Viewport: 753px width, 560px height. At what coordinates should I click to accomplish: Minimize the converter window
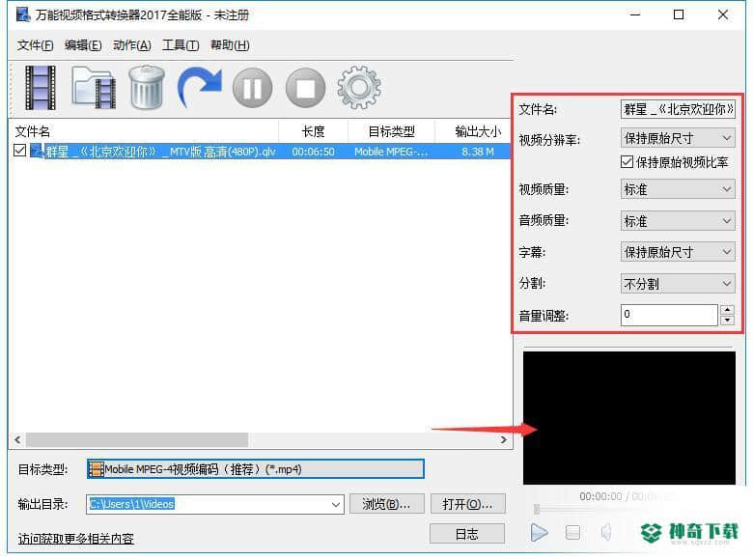(x=635, y=14)
